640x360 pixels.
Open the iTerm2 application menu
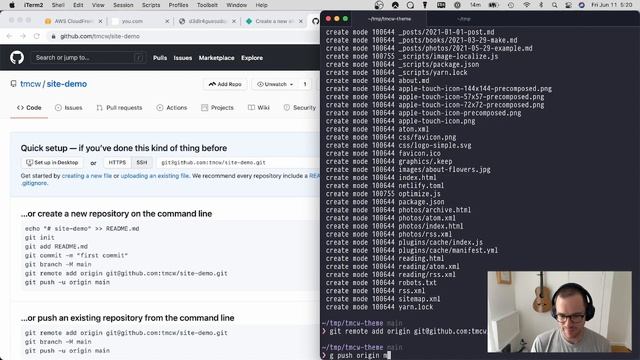pyautogui.click(x=33, y=5)
